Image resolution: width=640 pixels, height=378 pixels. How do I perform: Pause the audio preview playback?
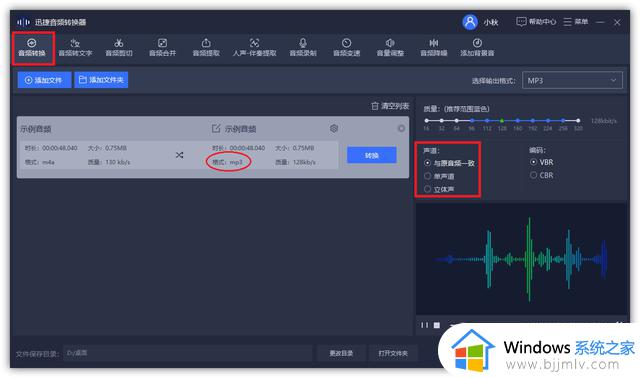(424, 325)
